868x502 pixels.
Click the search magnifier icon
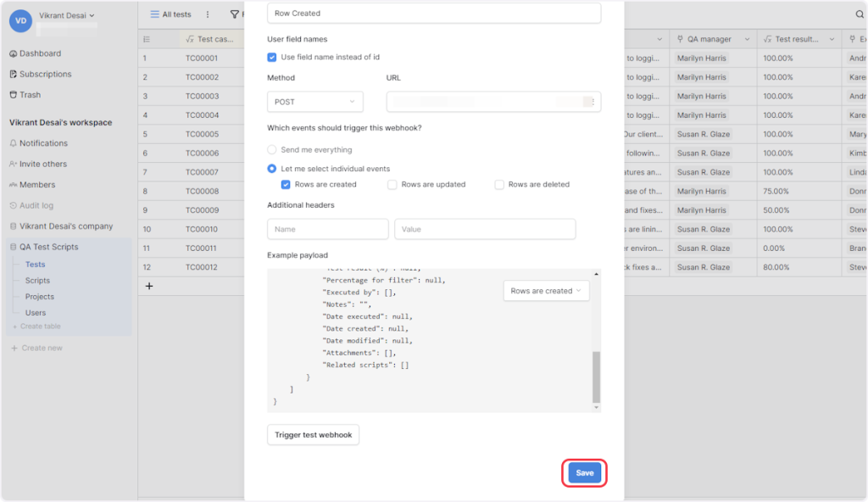tap(859, 14)
